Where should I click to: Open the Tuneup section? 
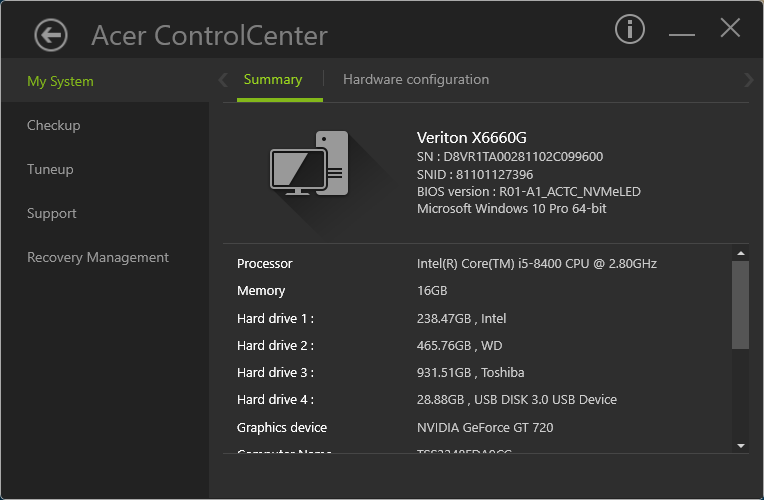pos(50,170)
